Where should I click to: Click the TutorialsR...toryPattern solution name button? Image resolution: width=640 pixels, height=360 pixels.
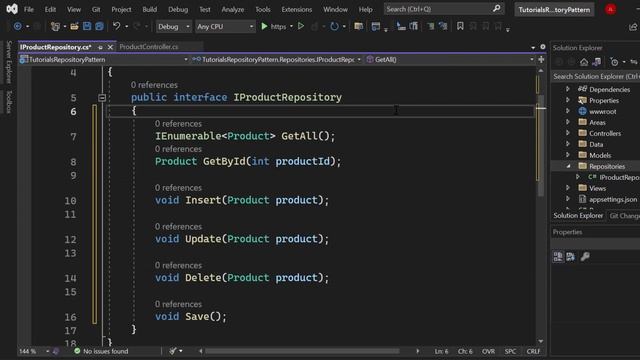click(x=554, y=9)
